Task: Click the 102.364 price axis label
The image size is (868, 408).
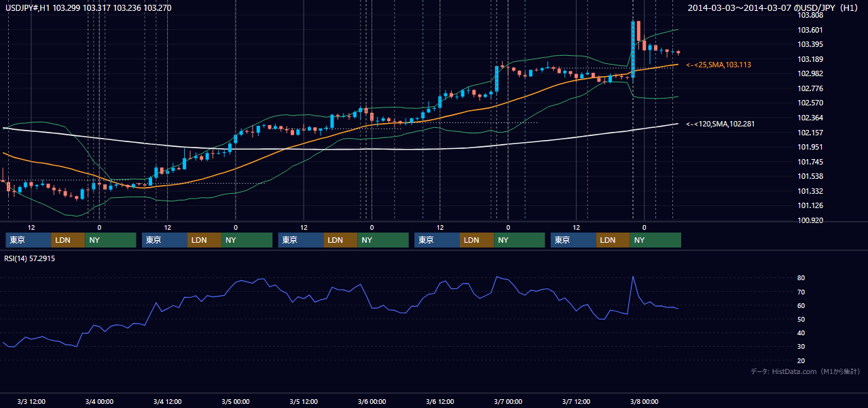Action: point(810,118)
